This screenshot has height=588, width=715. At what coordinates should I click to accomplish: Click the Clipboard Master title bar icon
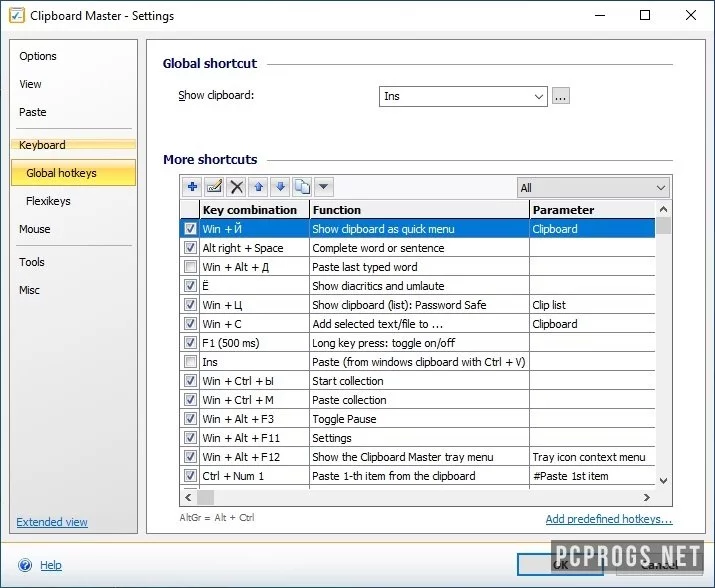[16, 16]
